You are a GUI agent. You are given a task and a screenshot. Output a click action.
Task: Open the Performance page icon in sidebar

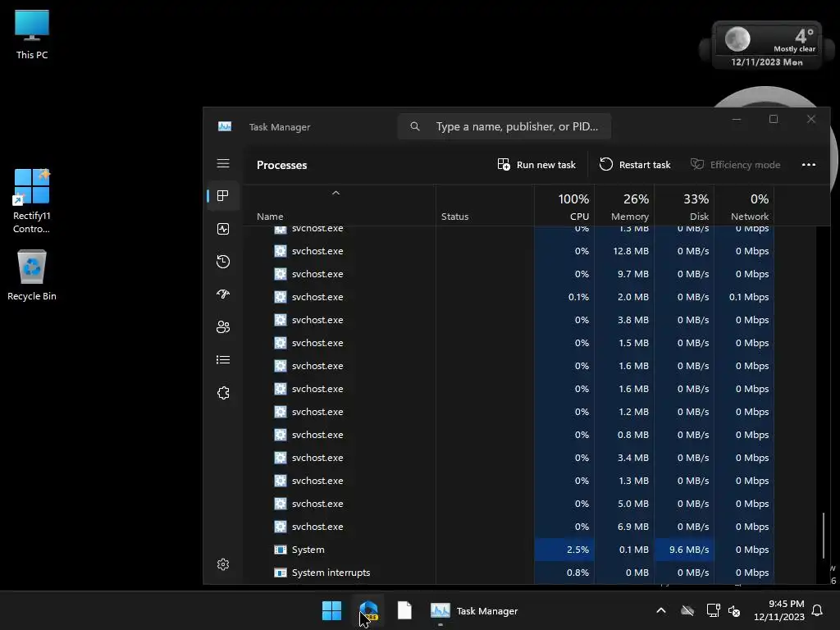coord(223,229)
